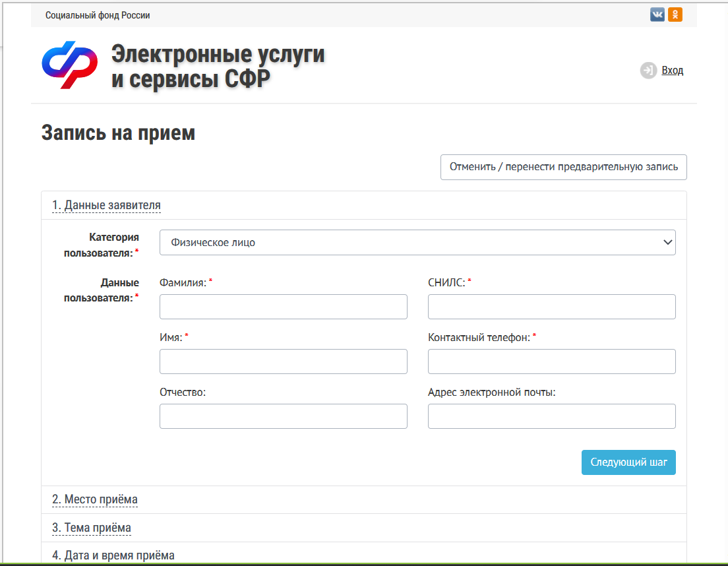Click the Адрес электронной почты field
The image size is (728, 566).
click(551, 416)
